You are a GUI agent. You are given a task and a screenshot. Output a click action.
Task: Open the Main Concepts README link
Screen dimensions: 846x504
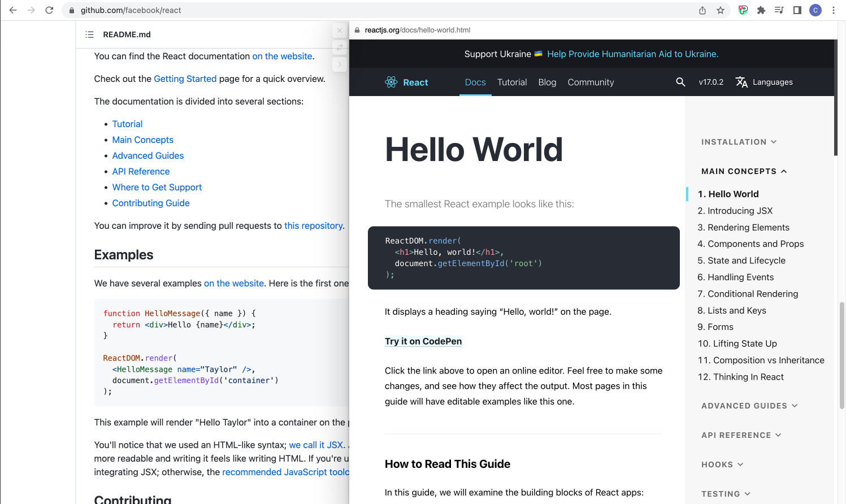point(143,140)
